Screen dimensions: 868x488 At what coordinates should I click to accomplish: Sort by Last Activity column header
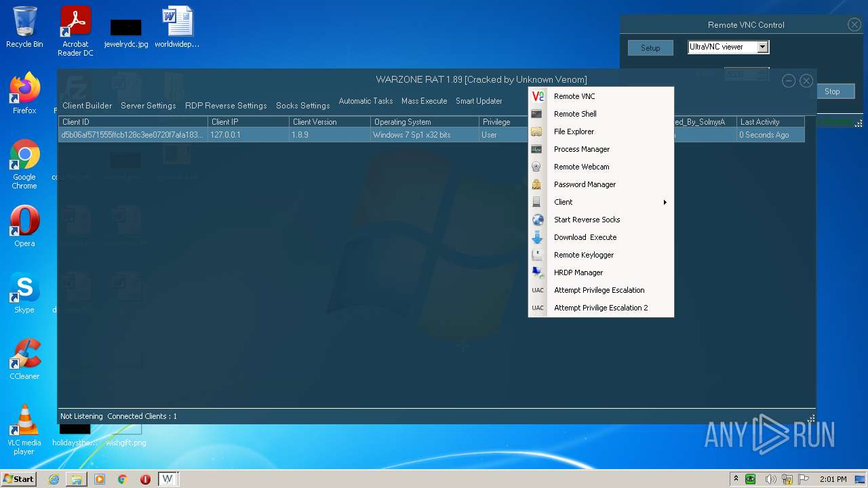click(x=770, y=122)
